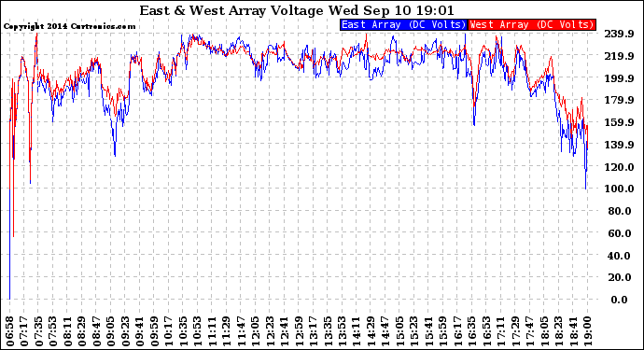644x350 pixels.
Task: Click the 11:11 time axis label
Action: (212, 331)
